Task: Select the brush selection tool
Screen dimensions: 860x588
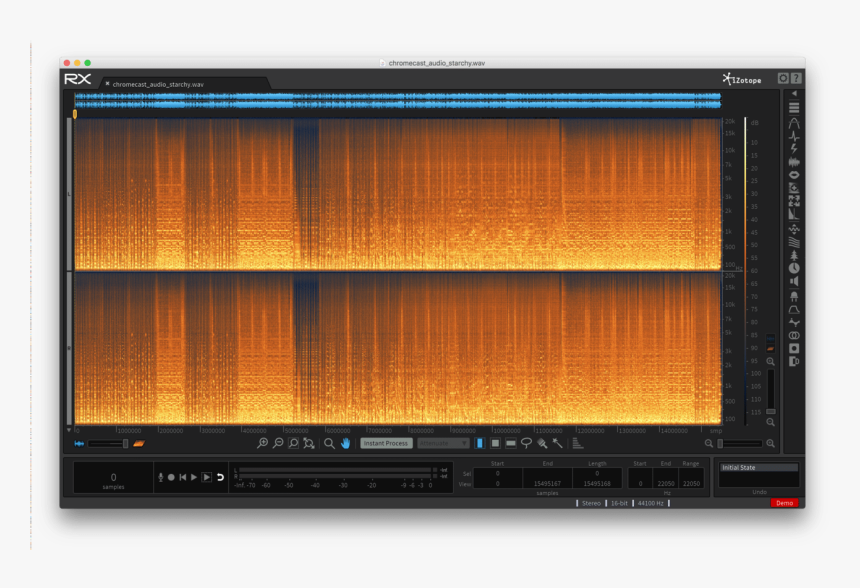Action: 542,443
